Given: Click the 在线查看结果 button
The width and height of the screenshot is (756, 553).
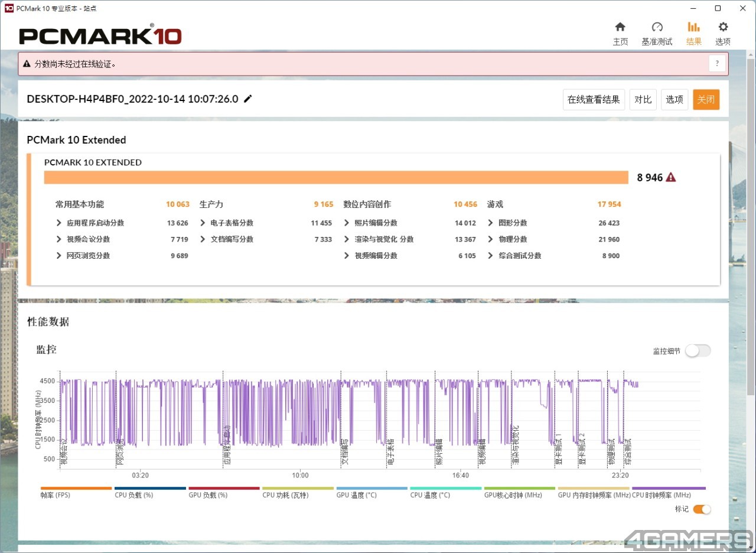Looking at the screenshot, I should pyautogui.click(x=594, y=99).
